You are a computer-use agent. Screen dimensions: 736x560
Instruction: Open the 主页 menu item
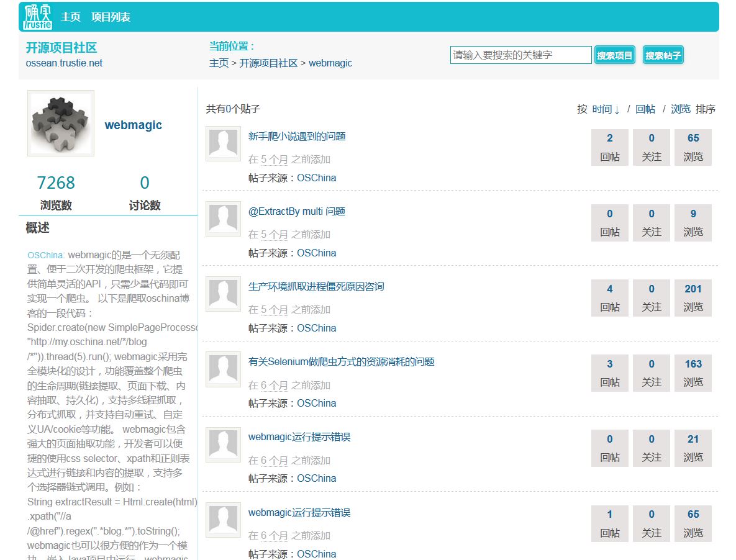[x=70, y=17]
